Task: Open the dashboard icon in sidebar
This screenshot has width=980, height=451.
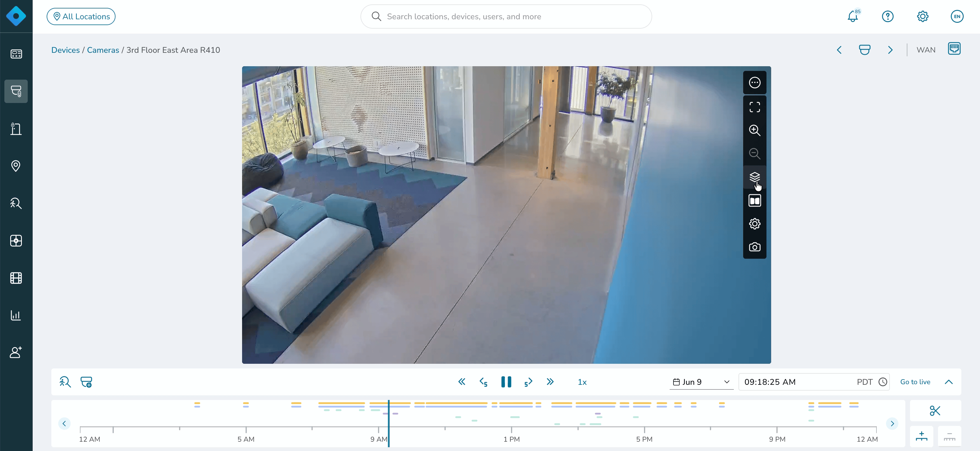Action: pyautogui.click(x=16, y=54)
